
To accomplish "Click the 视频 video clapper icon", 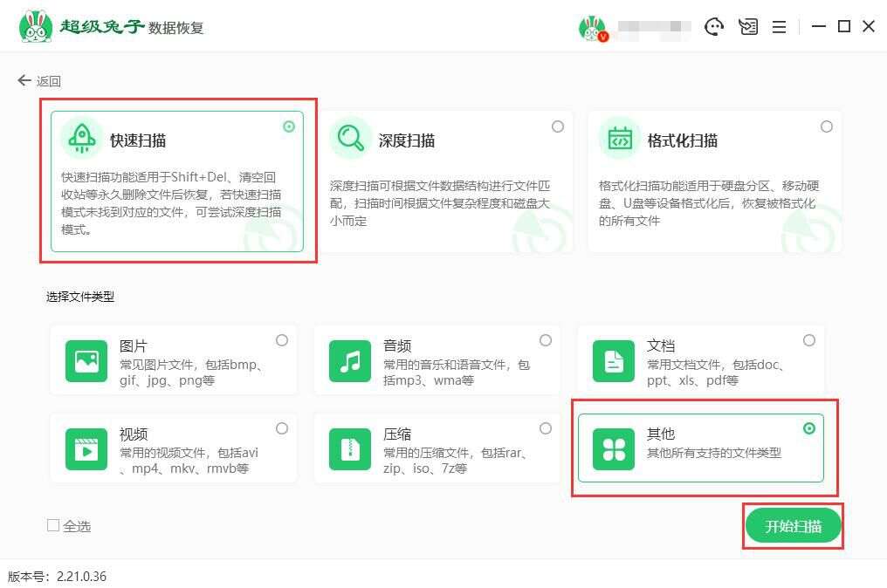I will [x=86, y=449].
